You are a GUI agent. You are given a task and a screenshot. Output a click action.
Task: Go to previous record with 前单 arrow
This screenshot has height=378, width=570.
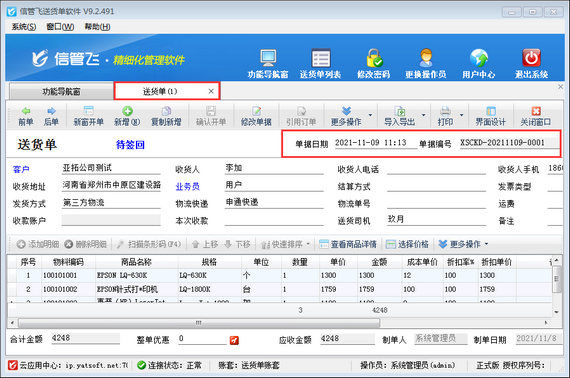point(26,111)
